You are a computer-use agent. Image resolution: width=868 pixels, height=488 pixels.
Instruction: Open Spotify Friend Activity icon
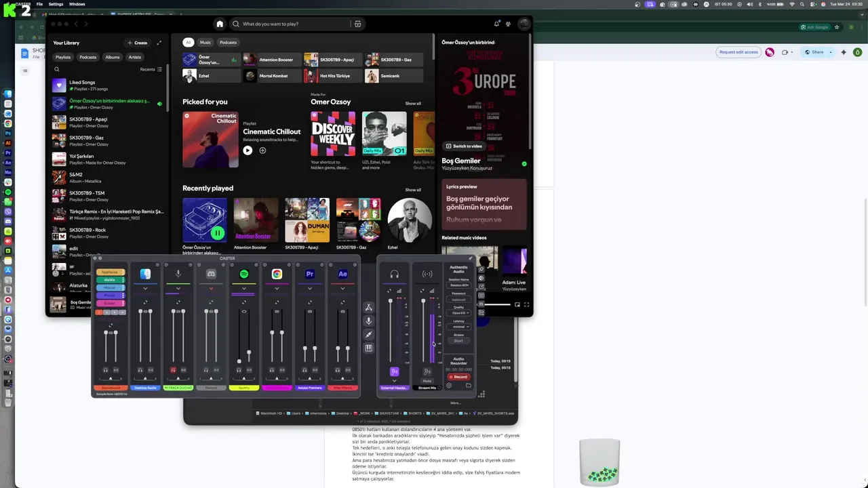pyautogui.click(x=509, y=24)
